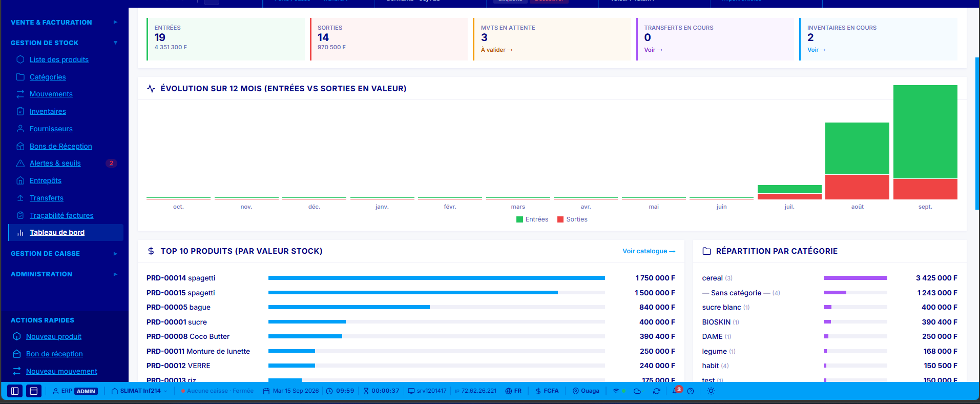
Task: Select Tableau de bord menu item
Action: click(66, 232)
